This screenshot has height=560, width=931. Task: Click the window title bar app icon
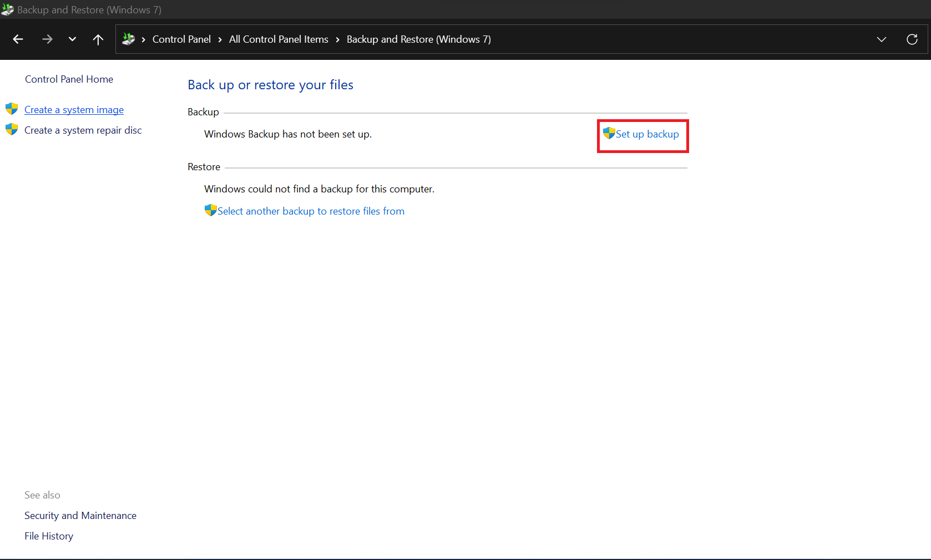[x=7, y=9]
